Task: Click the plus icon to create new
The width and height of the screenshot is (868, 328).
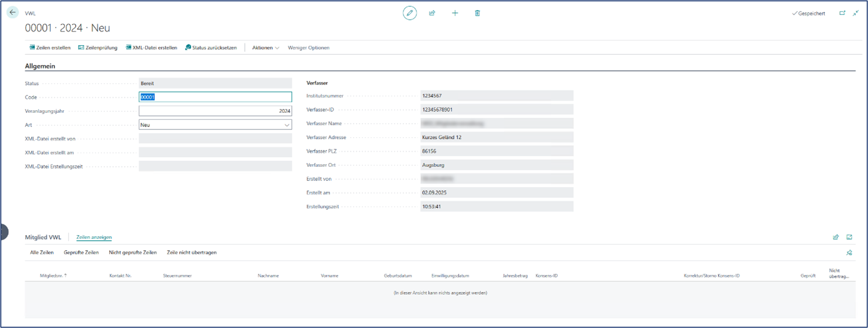Action: point(455,13)
